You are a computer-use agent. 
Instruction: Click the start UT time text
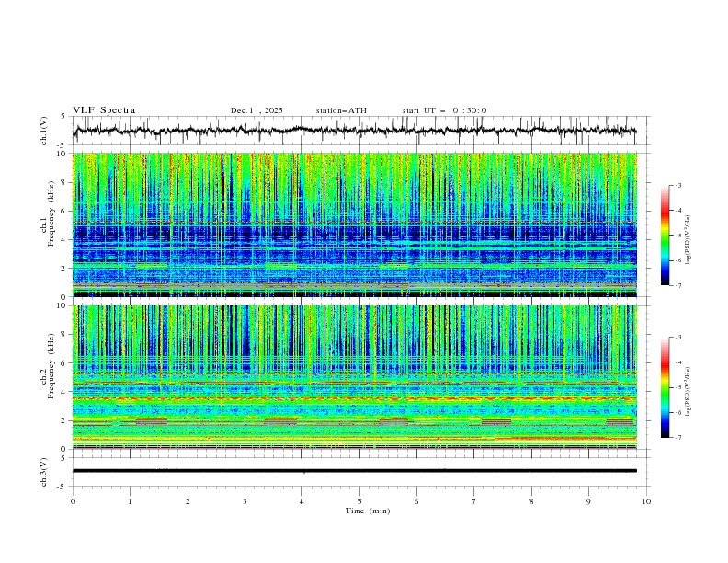click(444, 110)
